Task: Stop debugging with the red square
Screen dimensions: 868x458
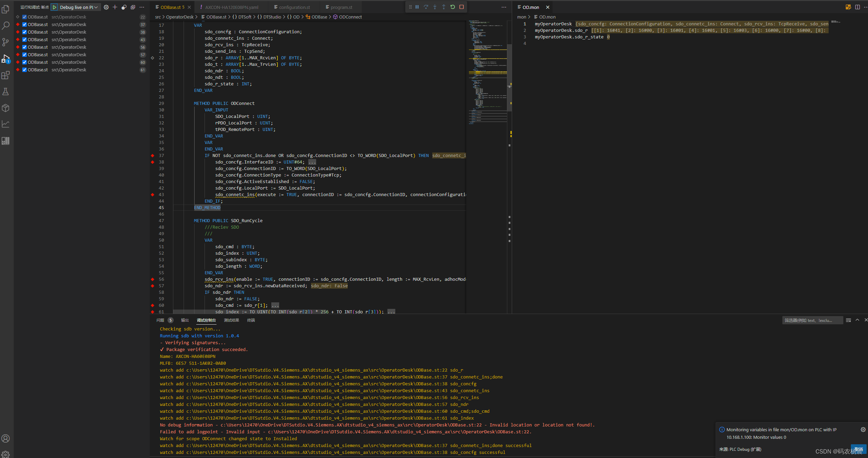Action: point(461,7)
